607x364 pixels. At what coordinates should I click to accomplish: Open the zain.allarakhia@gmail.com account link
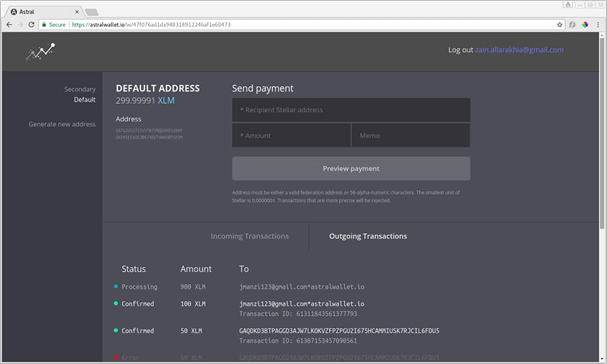pyautogui.click(x=519, y=50)
